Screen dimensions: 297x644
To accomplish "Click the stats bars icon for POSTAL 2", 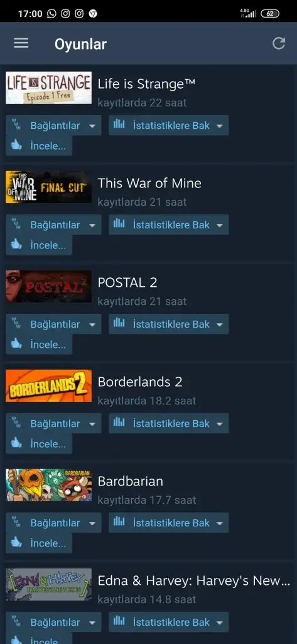I will 119,323.
